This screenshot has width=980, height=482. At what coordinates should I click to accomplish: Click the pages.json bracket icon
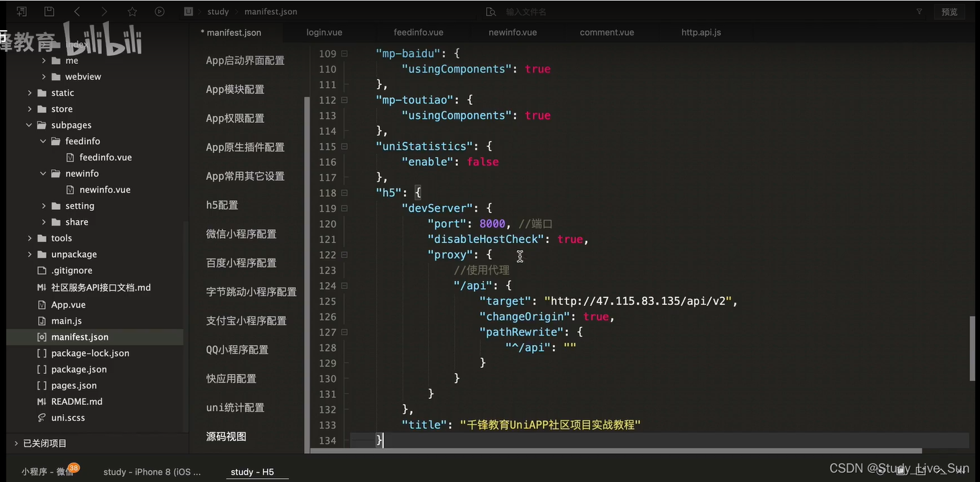click(42, 385)
